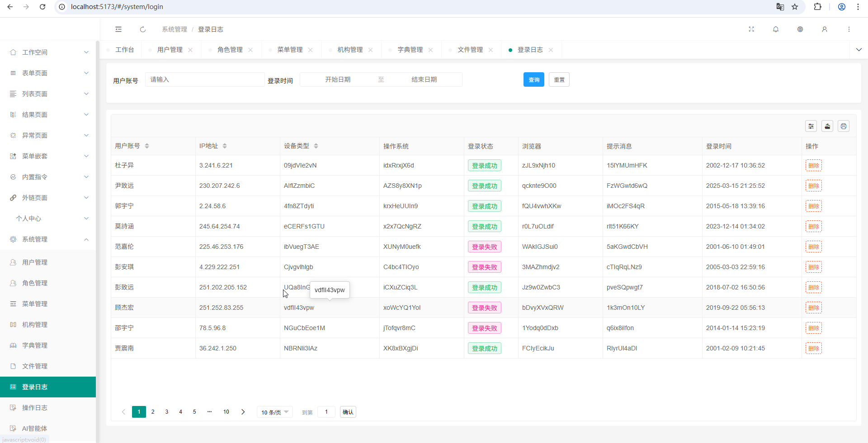Close the 登录日志 tab
The height and width of the screenshot is (443, 868).
[x=551, y=50]
